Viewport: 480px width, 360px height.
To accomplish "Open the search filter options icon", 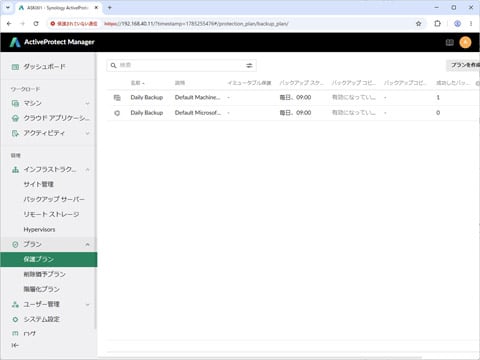I will tap(249, 66).
